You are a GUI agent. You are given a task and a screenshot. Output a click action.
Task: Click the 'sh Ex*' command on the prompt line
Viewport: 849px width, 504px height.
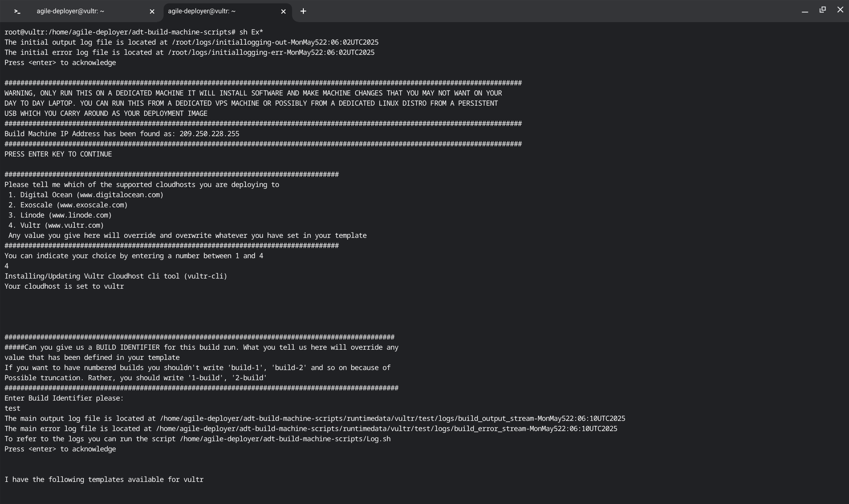[x=251, y=32]
